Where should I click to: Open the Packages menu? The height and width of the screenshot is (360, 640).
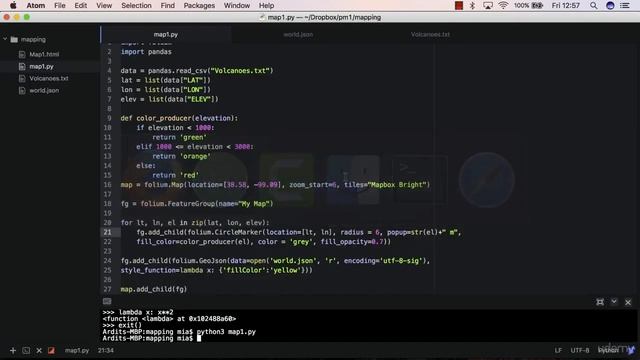coord(199,6)
